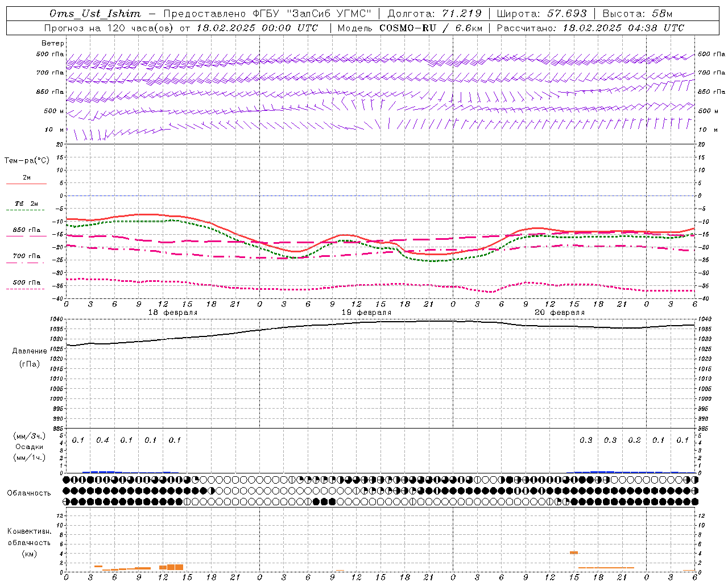Viewport: 728px width, 582px height.
Task: Click the Рассчитано: 18.02.2025 04:38 UTC timestamp
Action: tap(590, 28)
